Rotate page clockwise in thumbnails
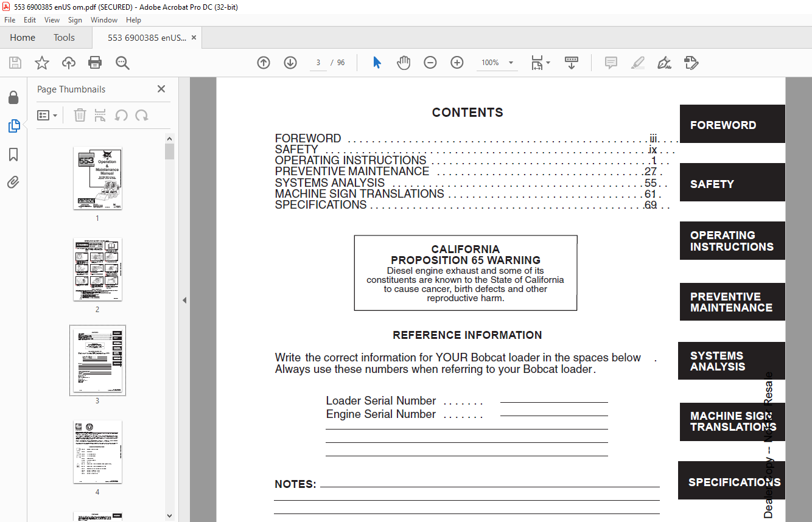The height and width of the screenshot is (522, 812). [x=142, y=115]
